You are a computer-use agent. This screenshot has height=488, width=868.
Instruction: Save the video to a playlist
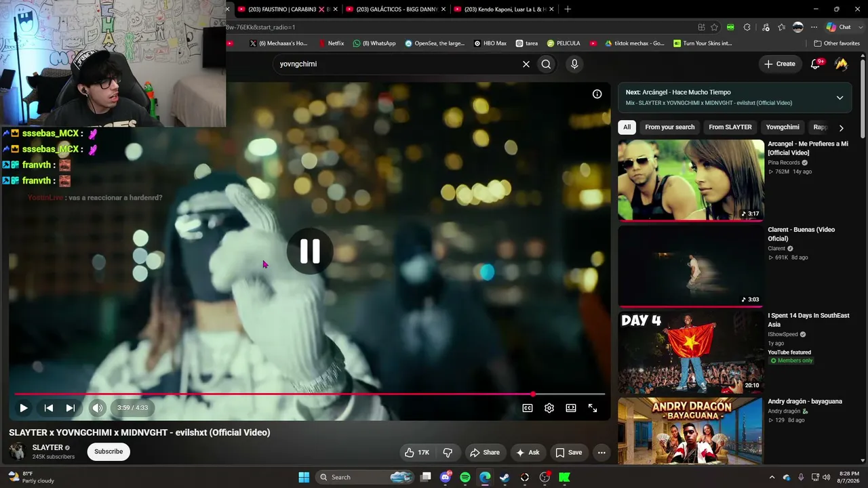tap(569, 453)
